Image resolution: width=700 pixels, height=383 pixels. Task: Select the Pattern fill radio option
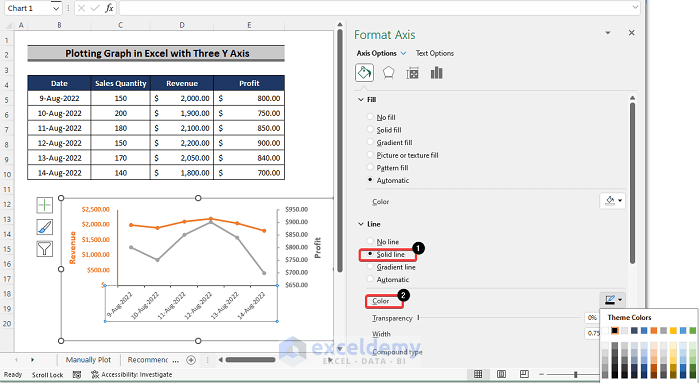(370, 167)
